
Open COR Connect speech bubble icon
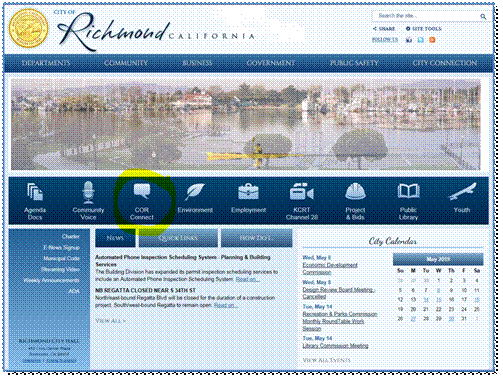point(142,191)
